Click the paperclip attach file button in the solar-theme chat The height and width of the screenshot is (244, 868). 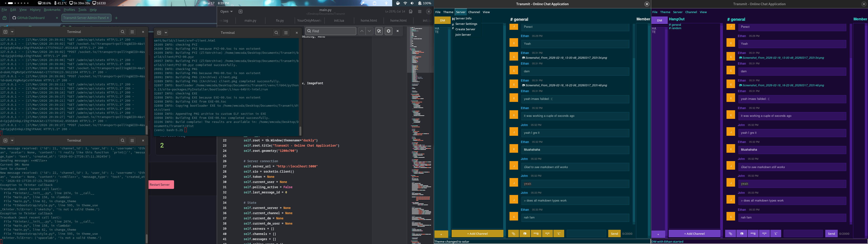[513, 234]
